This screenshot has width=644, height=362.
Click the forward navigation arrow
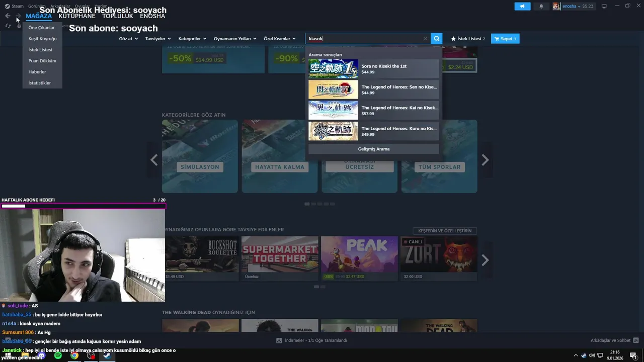[19, 16]
